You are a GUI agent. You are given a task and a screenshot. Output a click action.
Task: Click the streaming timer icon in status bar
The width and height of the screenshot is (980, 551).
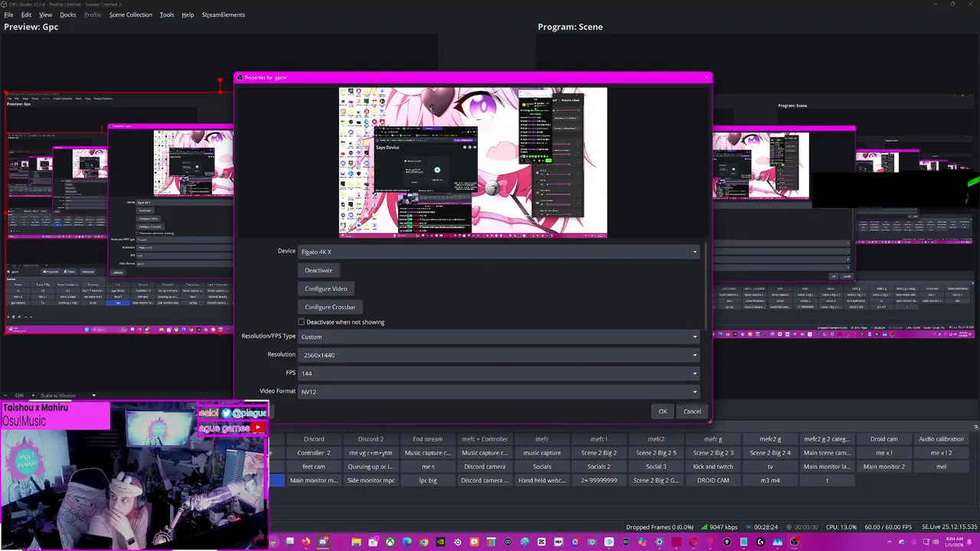pyautogui.click(x=747, y=527)
